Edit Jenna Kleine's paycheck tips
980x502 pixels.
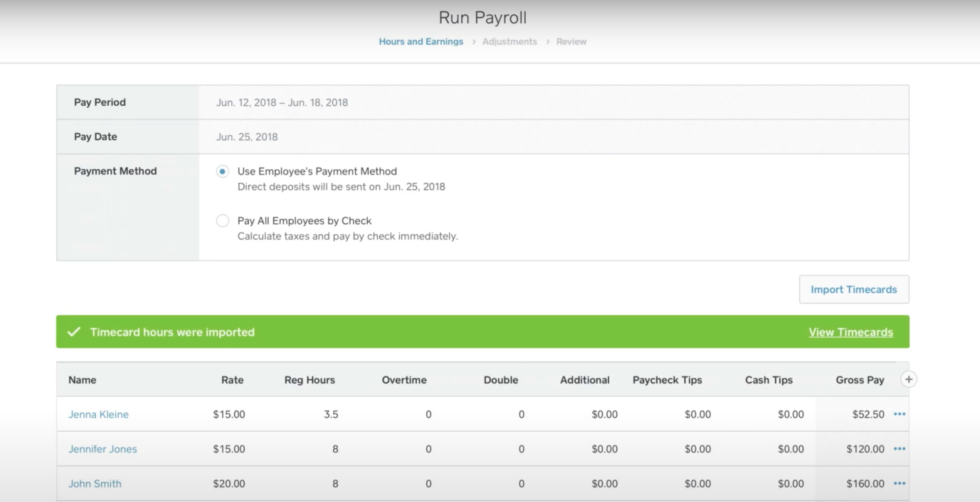[698, 414]
